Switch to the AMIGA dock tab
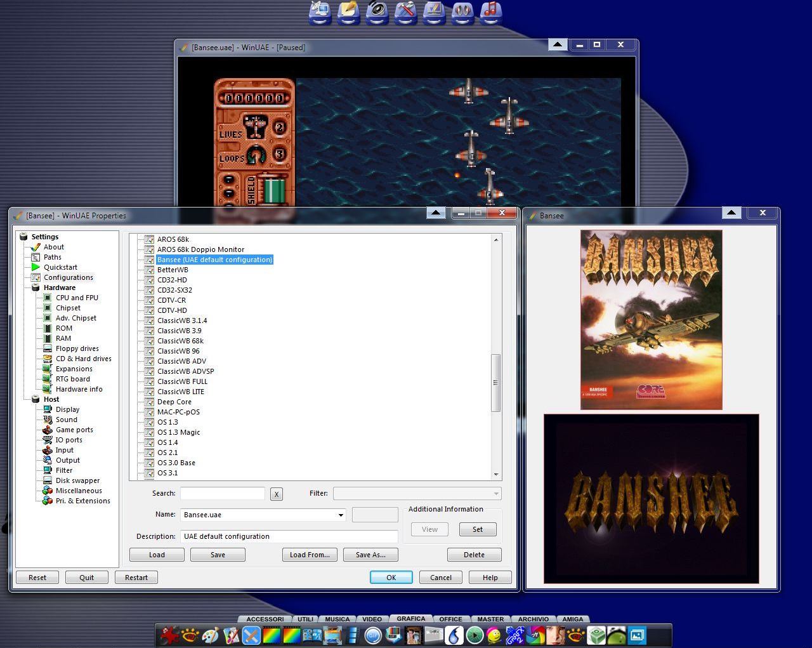This screenshot has width=812, height=648. tap(572, 619)
